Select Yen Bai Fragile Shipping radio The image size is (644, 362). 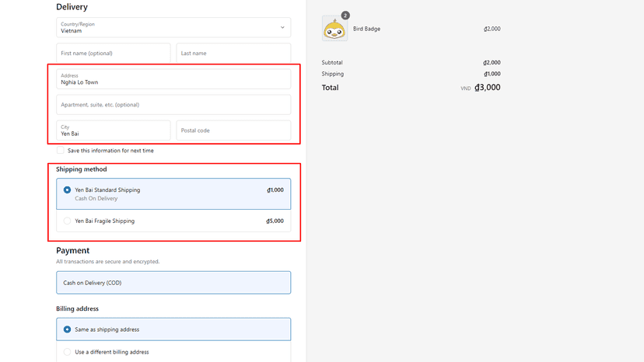(x=67, y=221)
